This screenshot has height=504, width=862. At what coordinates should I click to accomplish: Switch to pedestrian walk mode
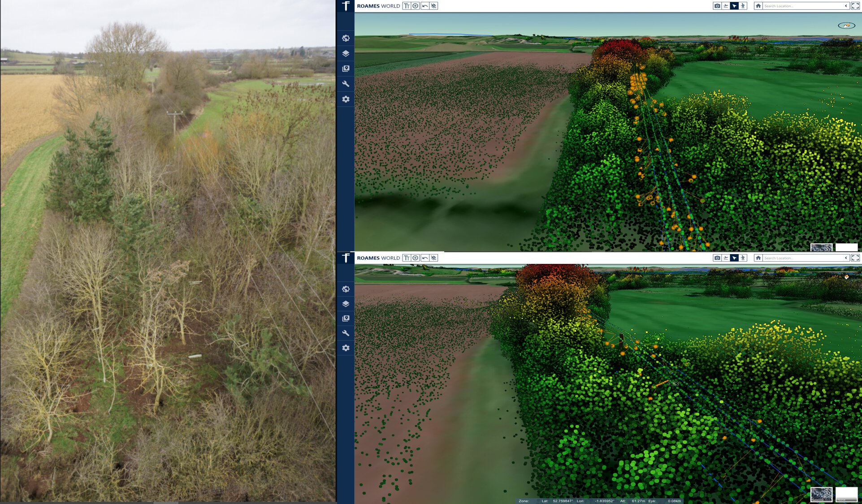click(743, 6)
